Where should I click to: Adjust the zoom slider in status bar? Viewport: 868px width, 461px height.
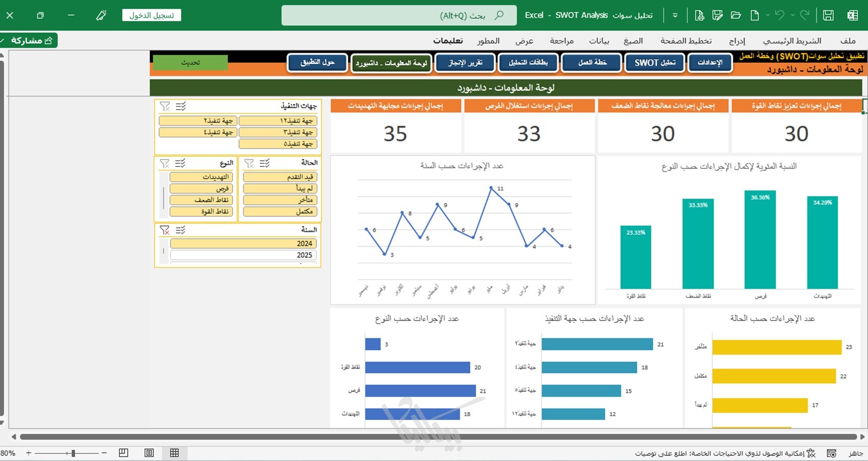click(73, 453)
